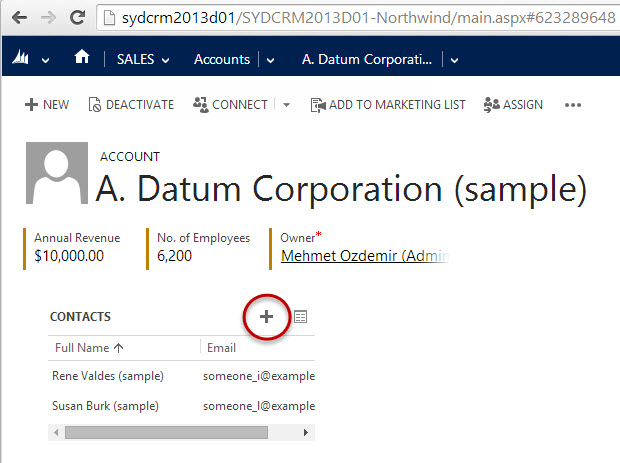
Task: Open the dropdown arrow next to Accounts
Action: (x=270, y=60)
